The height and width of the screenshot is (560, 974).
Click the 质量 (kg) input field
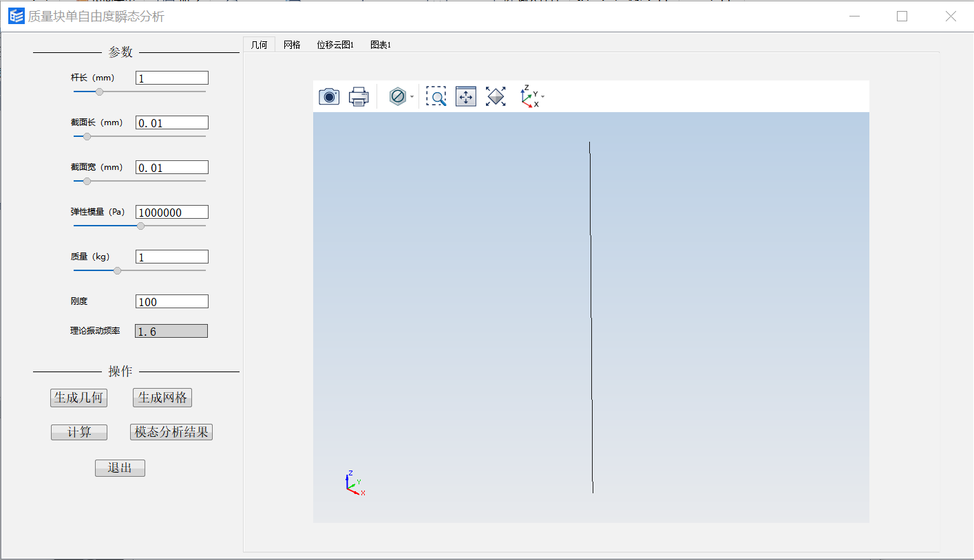tap(172, 257)
